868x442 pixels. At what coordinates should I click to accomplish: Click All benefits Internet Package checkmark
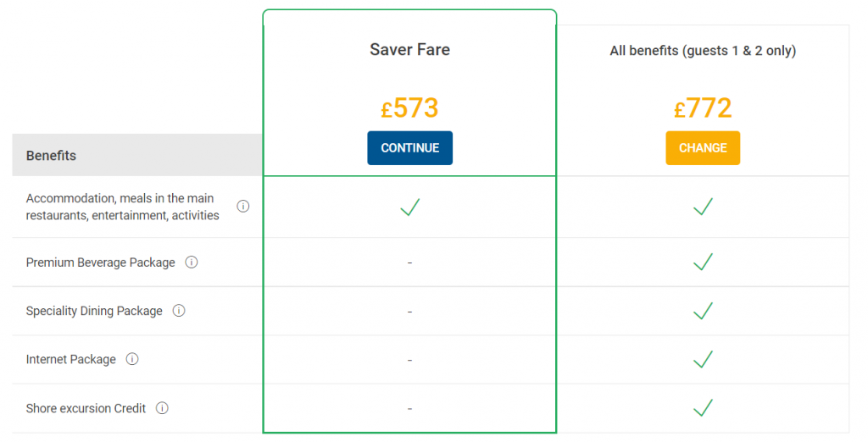(703, 359)
